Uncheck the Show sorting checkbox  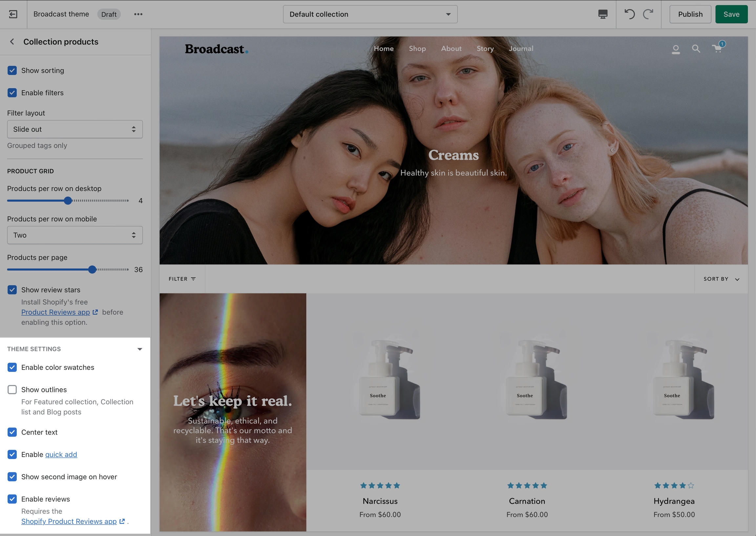[x=12, y=70]
